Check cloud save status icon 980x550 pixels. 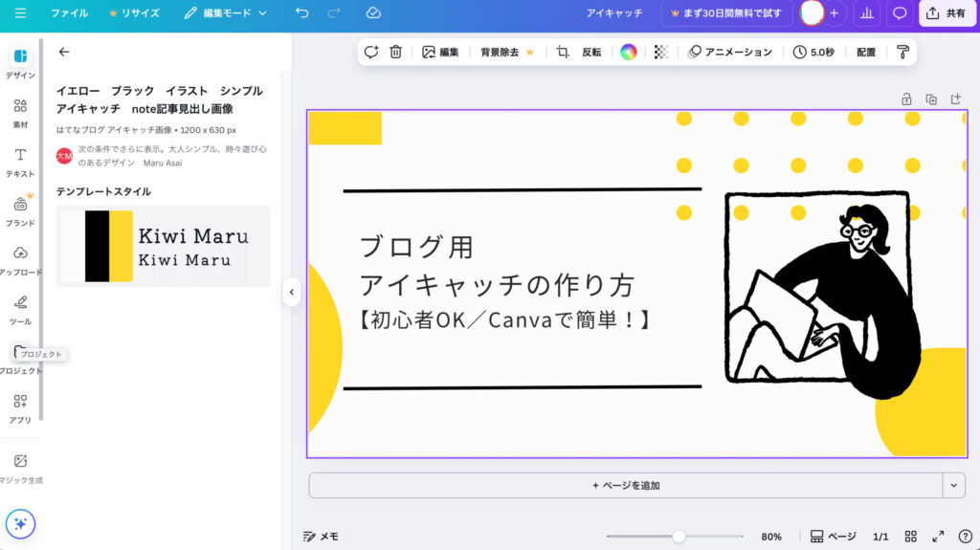coord(373,12)
